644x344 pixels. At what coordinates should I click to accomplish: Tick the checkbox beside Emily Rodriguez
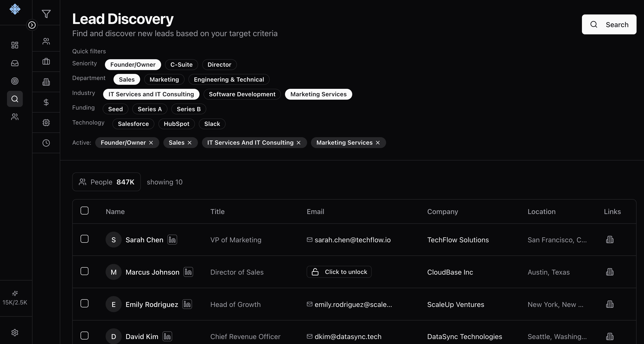(x=84, y=304)
